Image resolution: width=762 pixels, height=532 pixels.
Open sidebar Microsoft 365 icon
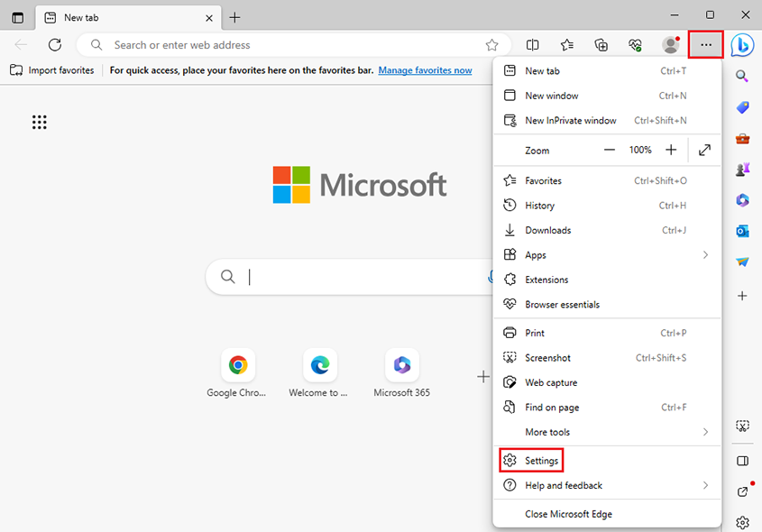pyautogui.click(x=742, y=200)
